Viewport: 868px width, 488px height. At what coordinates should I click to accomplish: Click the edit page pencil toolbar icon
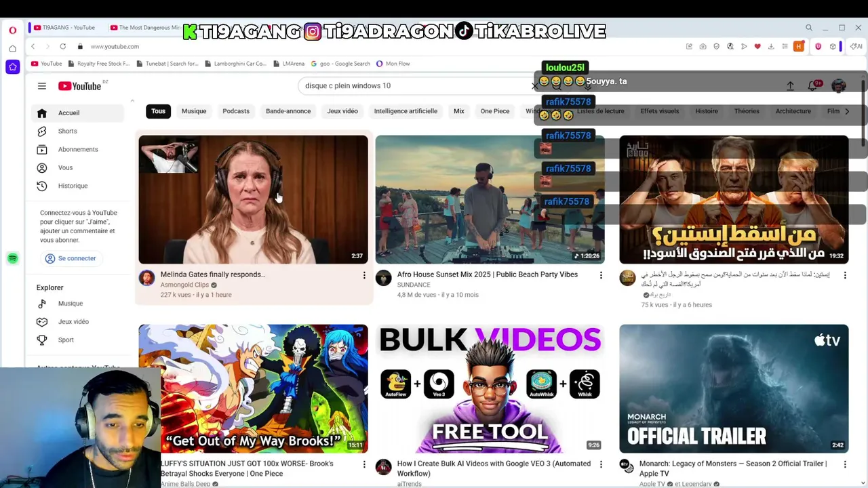point(689,46)
